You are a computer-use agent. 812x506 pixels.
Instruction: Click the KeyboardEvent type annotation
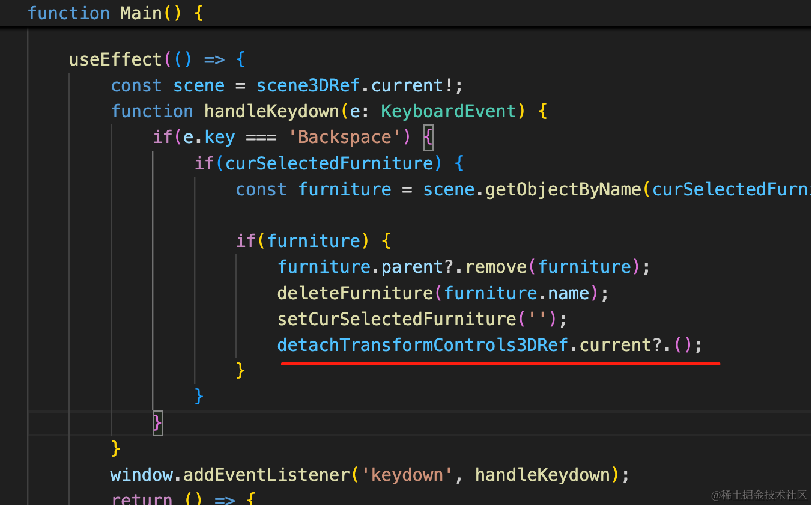449,111
